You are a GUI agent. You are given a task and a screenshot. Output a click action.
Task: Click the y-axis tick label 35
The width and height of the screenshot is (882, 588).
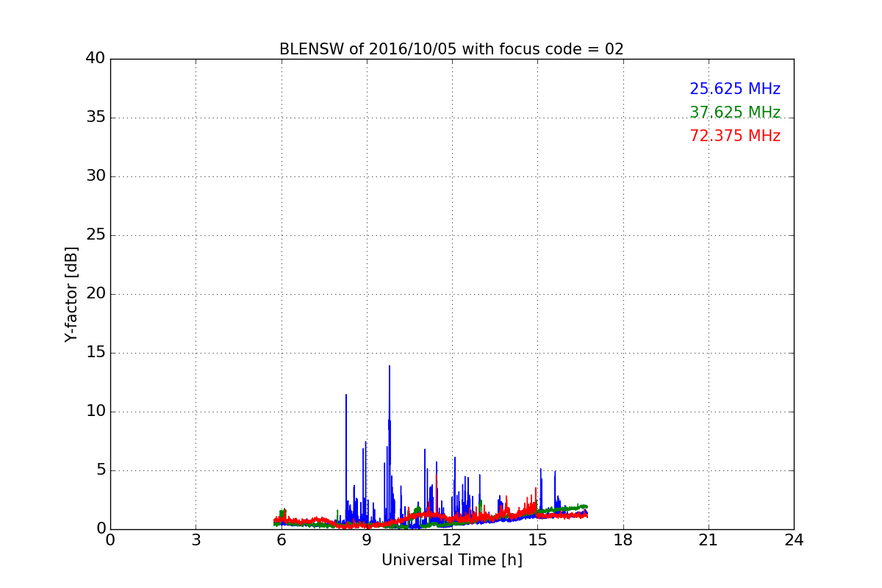pyautogui.click(x=96, y=118)
